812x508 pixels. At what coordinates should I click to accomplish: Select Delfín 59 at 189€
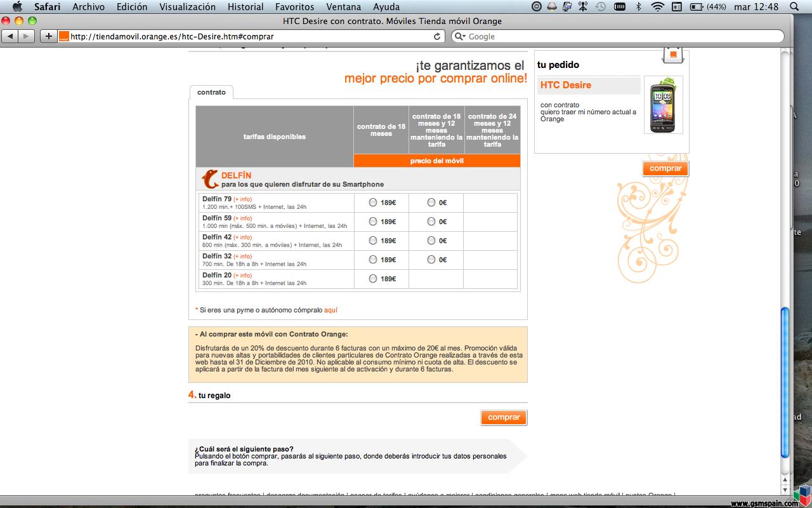(x=372, y=222)
